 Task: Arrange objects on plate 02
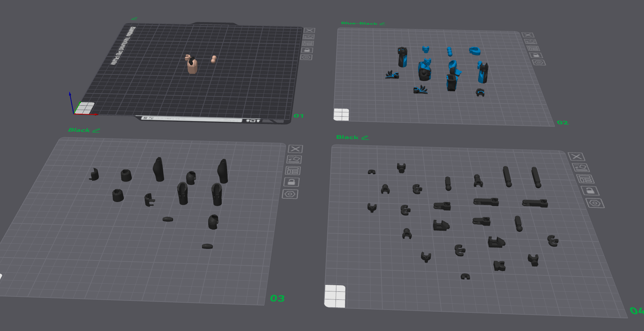[x=533, y=48]
